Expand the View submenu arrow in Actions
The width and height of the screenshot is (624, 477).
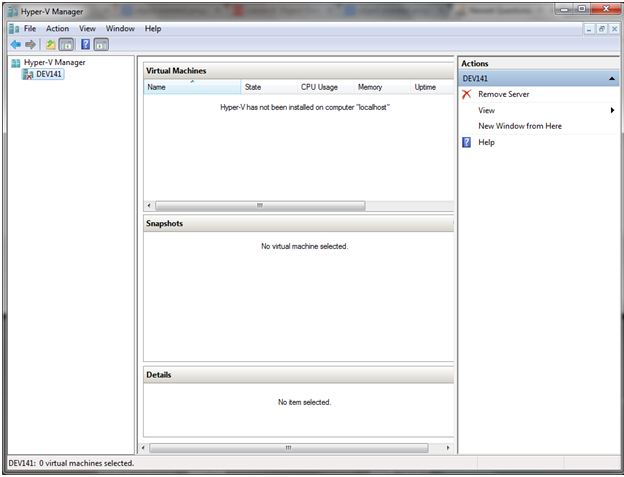612,110
